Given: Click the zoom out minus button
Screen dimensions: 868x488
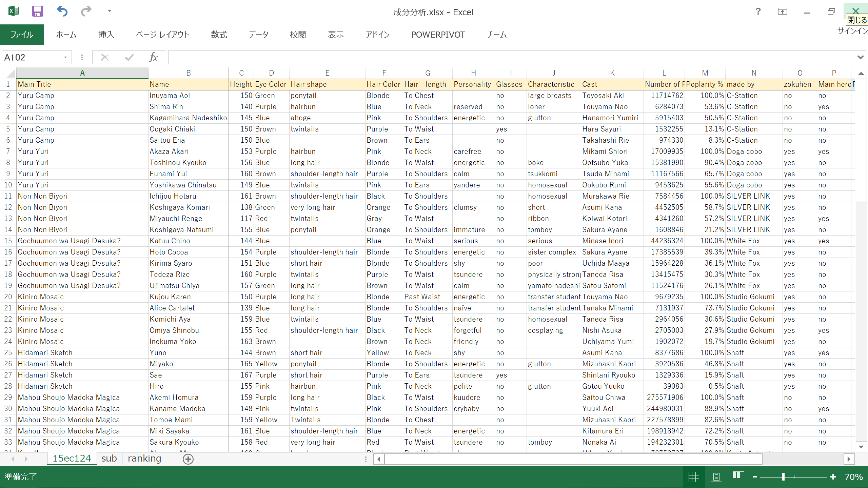Looking at the screenshot, I should coord(755,477).
